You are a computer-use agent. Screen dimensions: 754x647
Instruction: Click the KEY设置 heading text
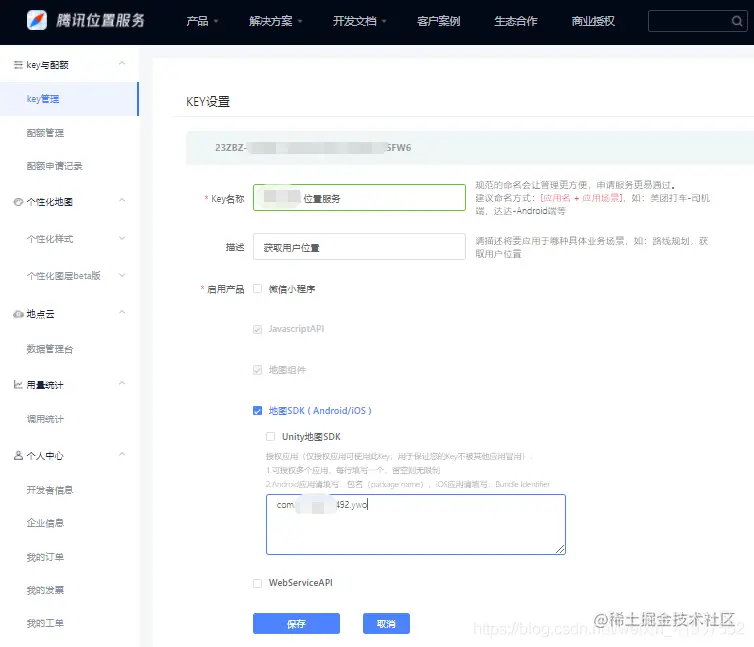(x=208, y=101)
